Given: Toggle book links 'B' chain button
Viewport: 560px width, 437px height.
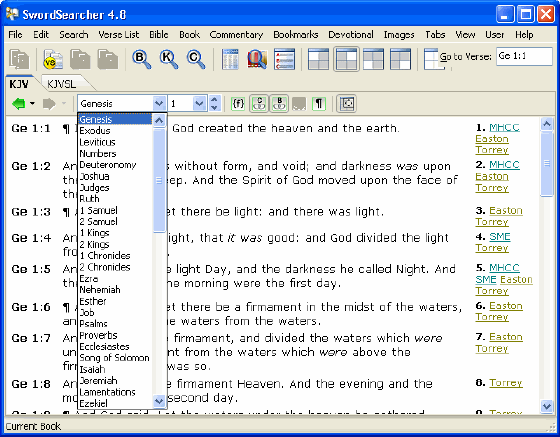Looking at the screenshot, I should pos(279,104).
